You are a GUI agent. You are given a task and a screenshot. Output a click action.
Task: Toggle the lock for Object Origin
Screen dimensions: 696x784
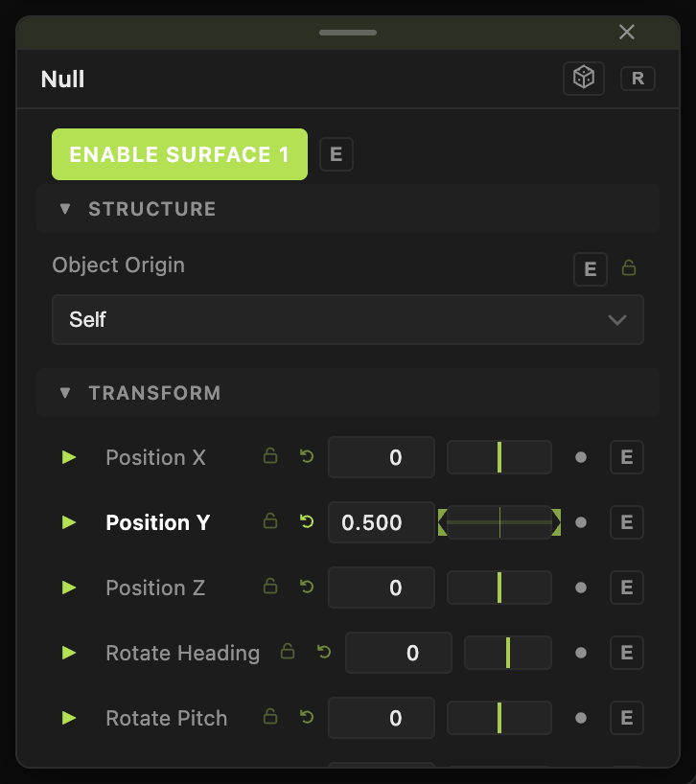coord(629,268)
